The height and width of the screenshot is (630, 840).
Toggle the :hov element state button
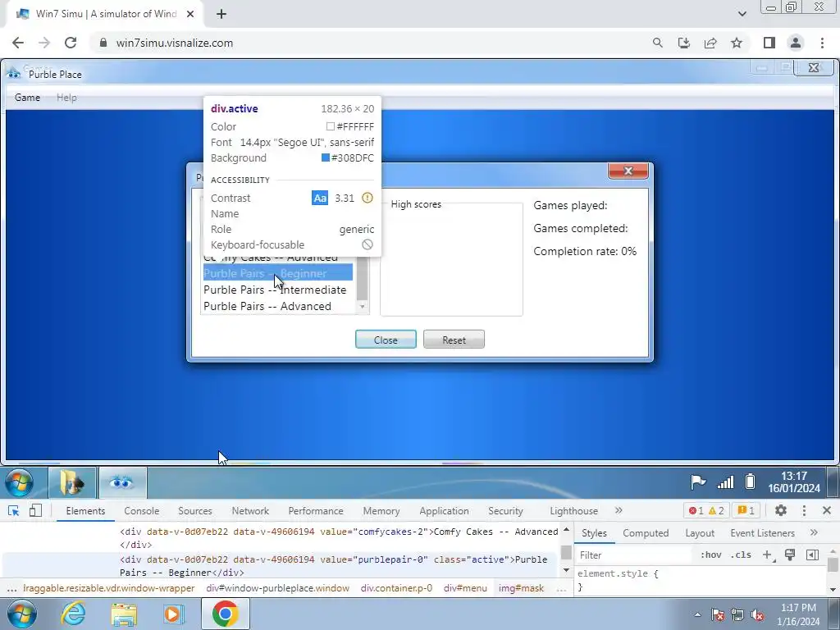point(710,555)
